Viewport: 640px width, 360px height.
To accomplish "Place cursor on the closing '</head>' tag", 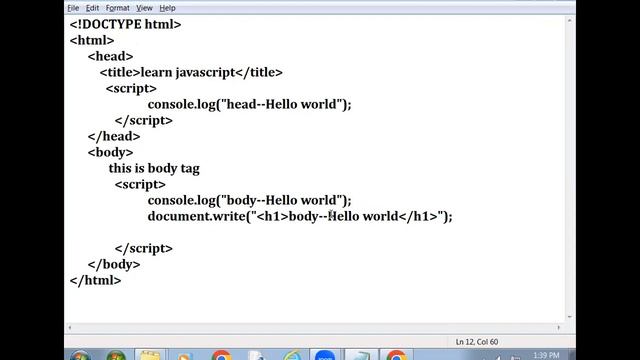I will pos(114,136).
